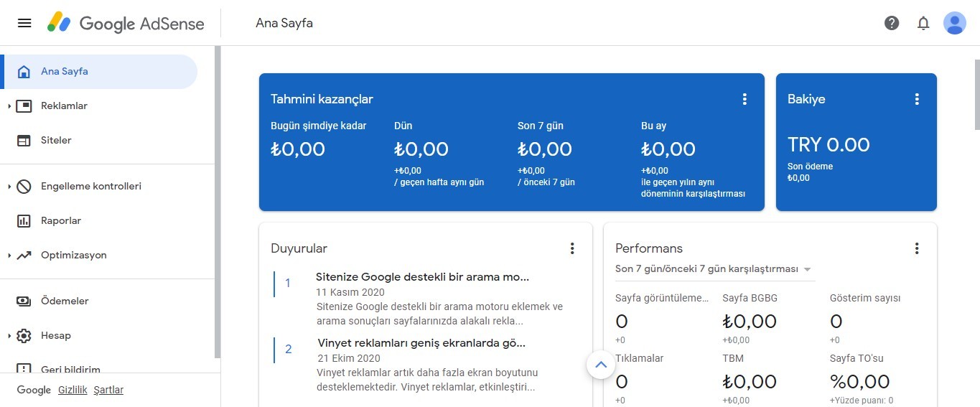
Task: Click the Bu ay earnings value
Action: [668, 149]
